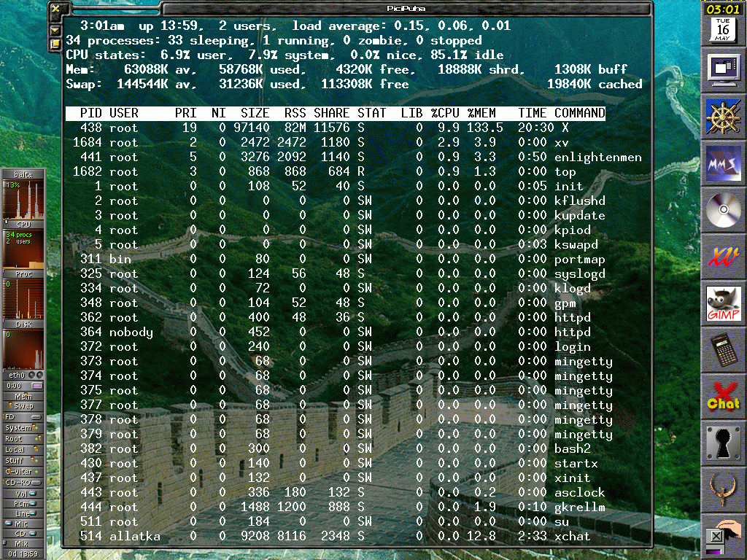Click the COMMAND column header in top

click(x=580, y=113)
